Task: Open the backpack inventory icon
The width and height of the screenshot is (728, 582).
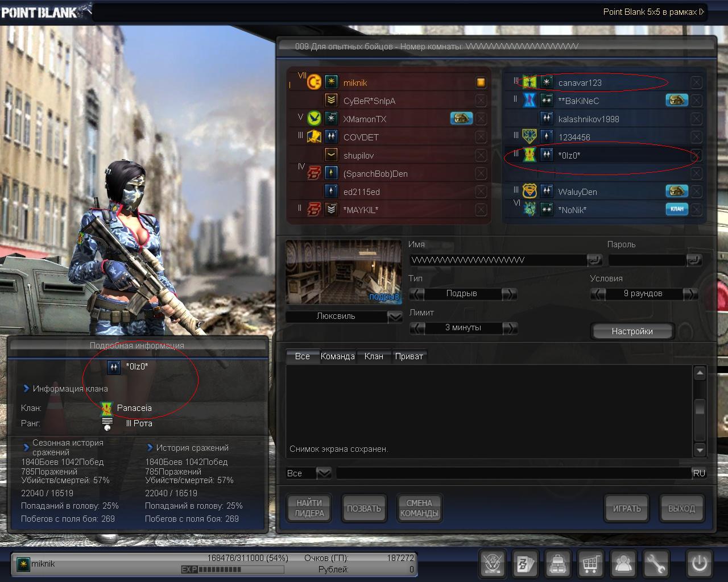Action: coord(558,563)
